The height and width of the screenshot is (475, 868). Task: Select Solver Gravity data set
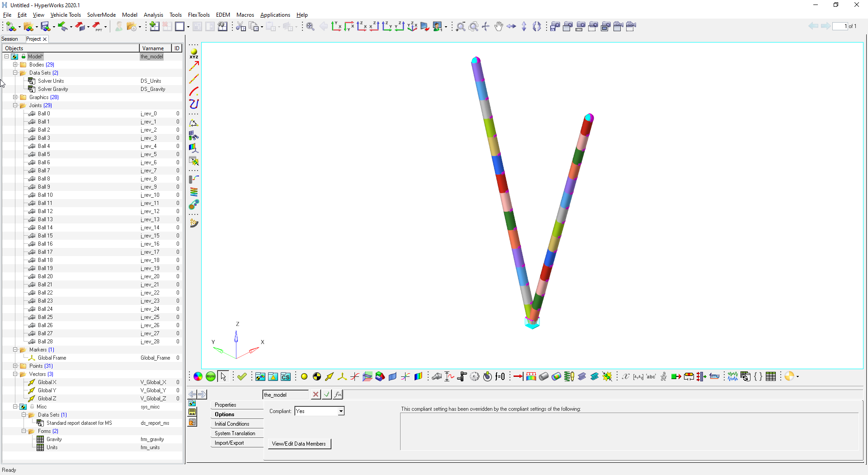click(92, 89)
